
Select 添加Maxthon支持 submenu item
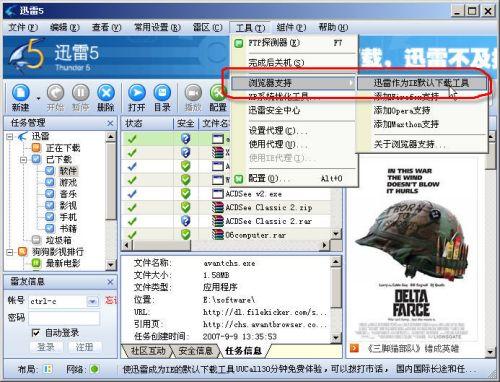421,124
